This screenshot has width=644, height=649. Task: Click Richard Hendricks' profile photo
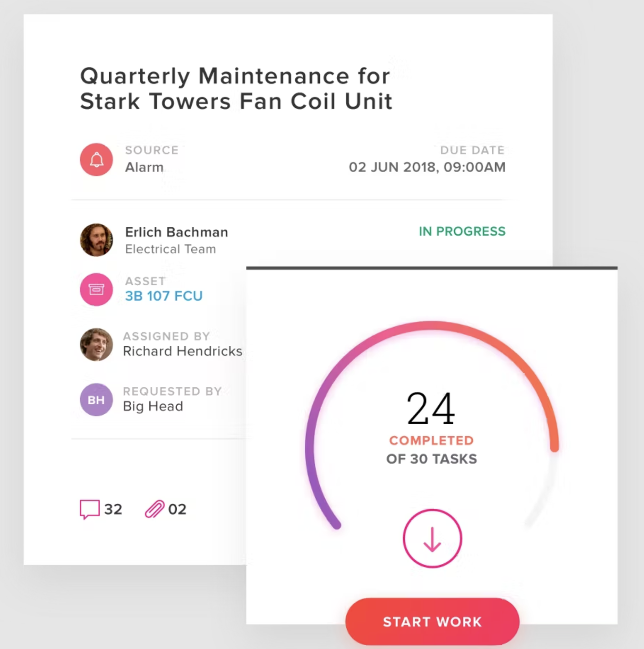point(96,344)
